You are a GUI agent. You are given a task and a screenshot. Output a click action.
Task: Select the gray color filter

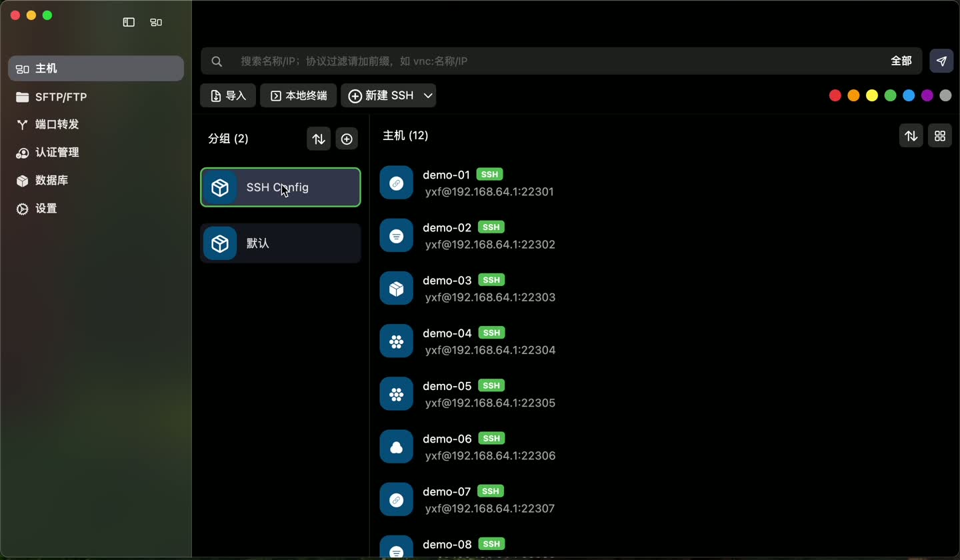(945, 95)
